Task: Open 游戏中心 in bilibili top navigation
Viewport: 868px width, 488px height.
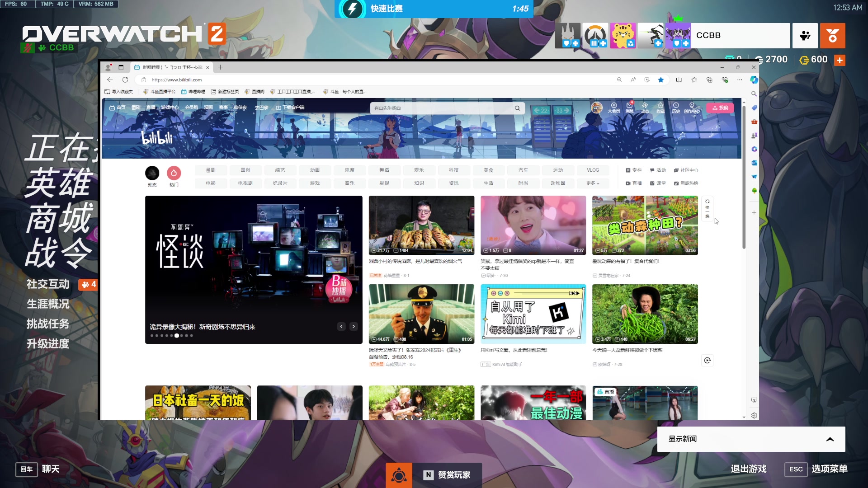Action: point(170,108)
